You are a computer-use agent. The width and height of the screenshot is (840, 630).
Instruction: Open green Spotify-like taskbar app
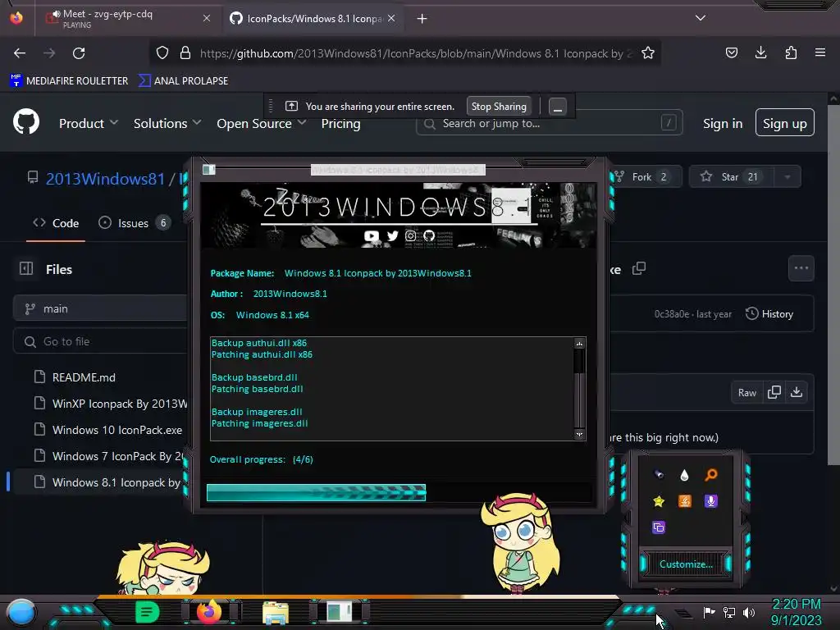(147, 612)
